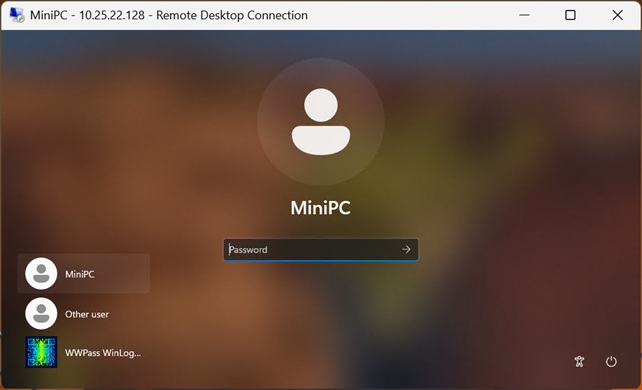This screenshot has width=642, height=390.
Task: Maximize the Remote Desktop Connection window
Action: (x=570, y=15)
